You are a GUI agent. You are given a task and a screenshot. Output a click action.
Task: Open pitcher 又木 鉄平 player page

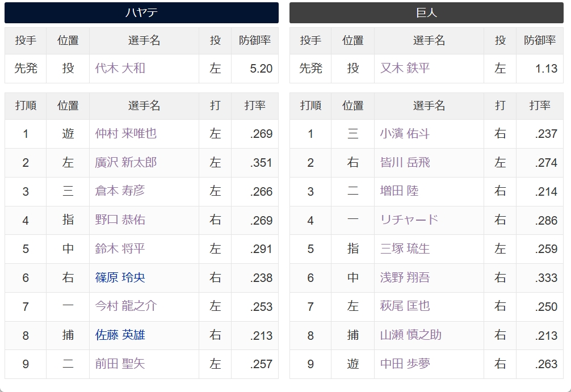(405, 69)
